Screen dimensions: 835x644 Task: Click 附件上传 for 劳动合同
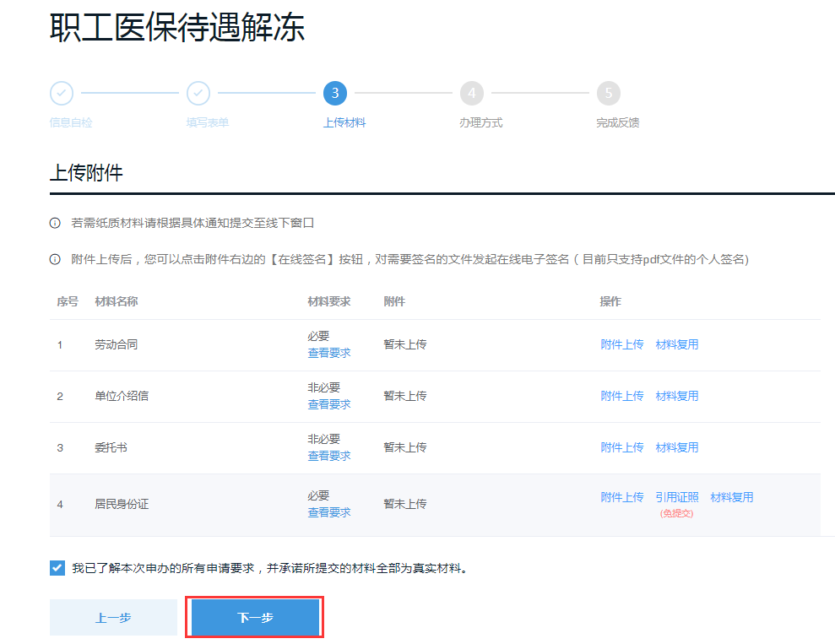tap(622, 344)
